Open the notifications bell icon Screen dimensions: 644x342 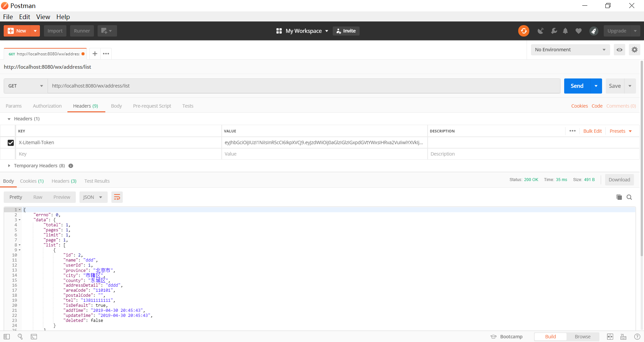click(566, 31)
